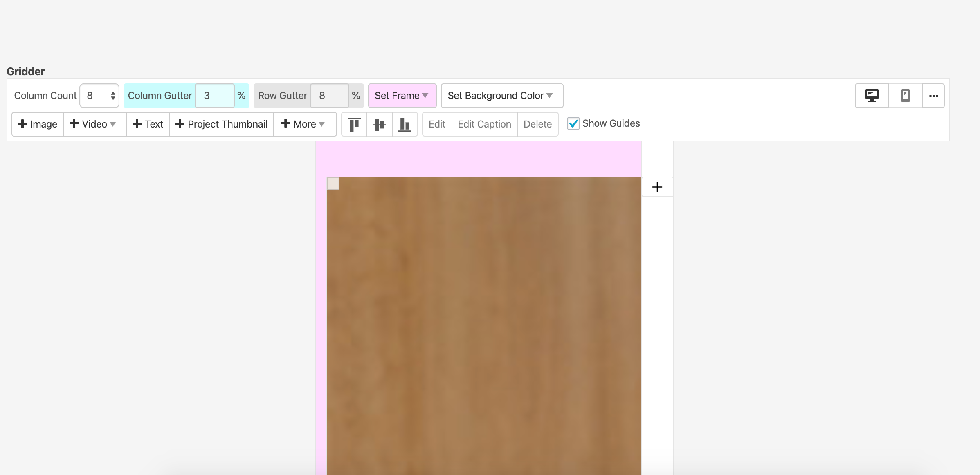Image resolution: width=980 pixels, height=475 pixels.
Task: Click the Column Count stepper arrows
Action: tap(113, 96)
